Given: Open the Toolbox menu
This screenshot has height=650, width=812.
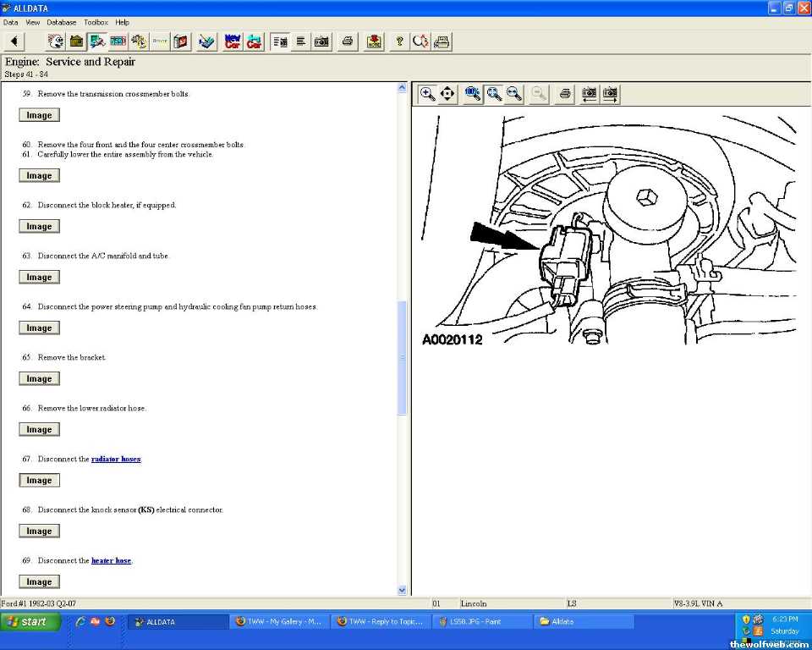Looking at the screenshot, I should tap(96, 22).
